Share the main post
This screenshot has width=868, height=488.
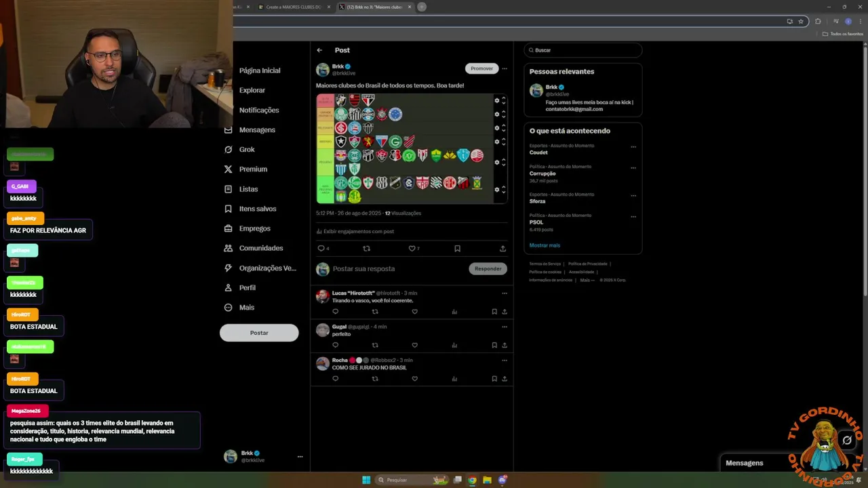(502, 249)
